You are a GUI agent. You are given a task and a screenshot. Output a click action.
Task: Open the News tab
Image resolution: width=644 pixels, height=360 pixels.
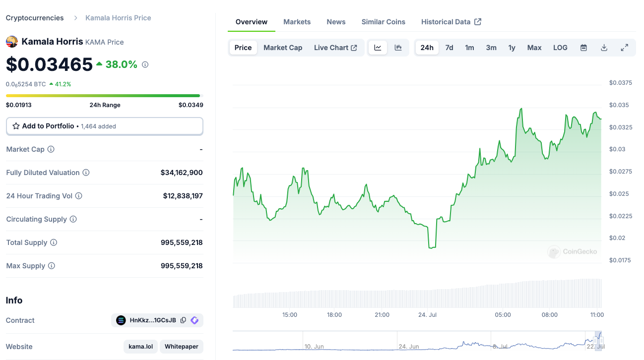tap(336, 22)
